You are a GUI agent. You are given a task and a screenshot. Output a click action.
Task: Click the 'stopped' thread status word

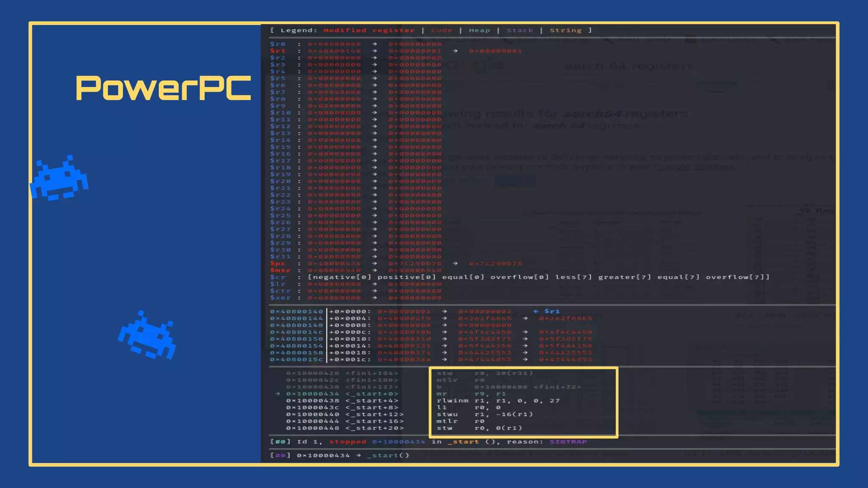(348, 442)
